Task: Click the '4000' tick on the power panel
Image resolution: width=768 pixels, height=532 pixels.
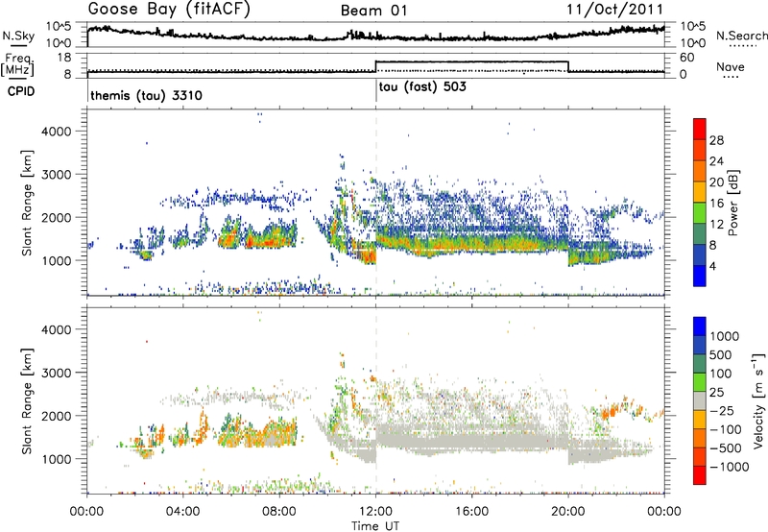Action: coord(56,132)
